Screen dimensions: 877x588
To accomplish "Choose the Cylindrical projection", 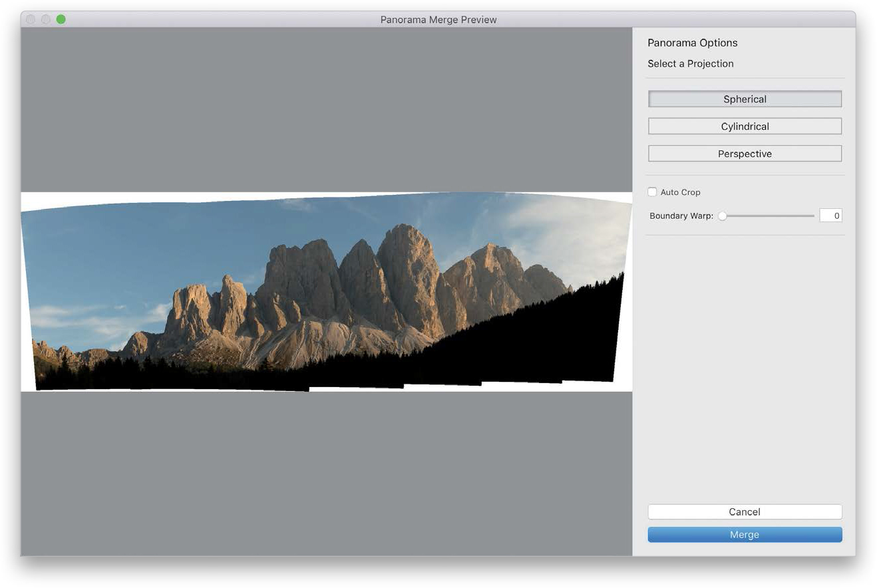I will coord(745,126).
